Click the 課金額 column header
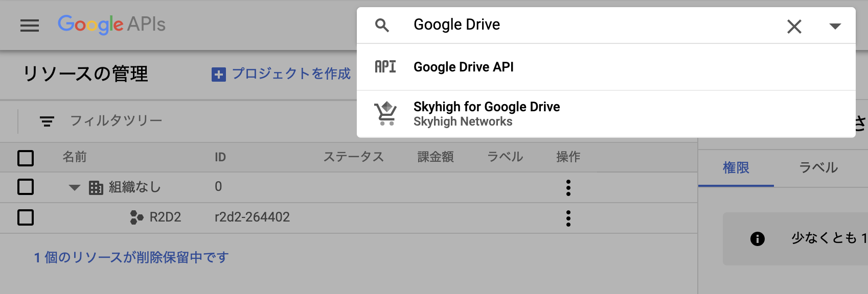 click(x=436, y=157)
